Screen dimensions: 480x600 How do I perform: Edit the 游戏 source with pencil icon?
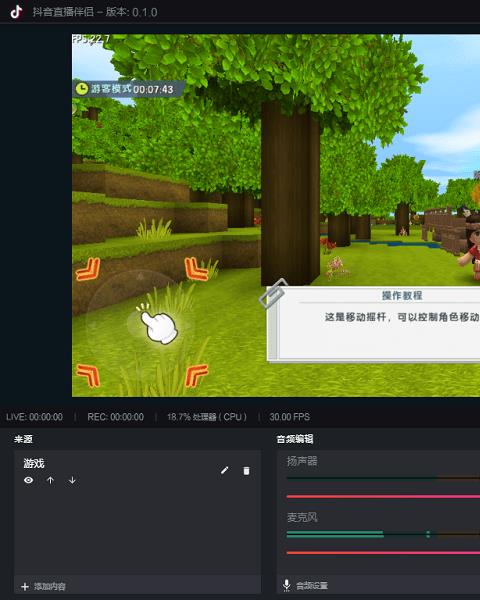224,470
